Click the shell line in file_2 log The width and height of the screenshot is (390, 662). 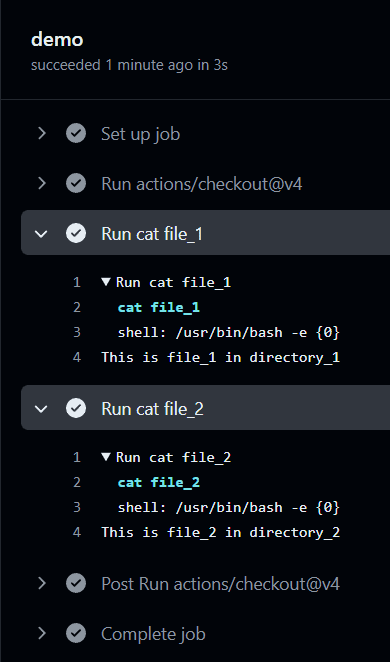229,507
